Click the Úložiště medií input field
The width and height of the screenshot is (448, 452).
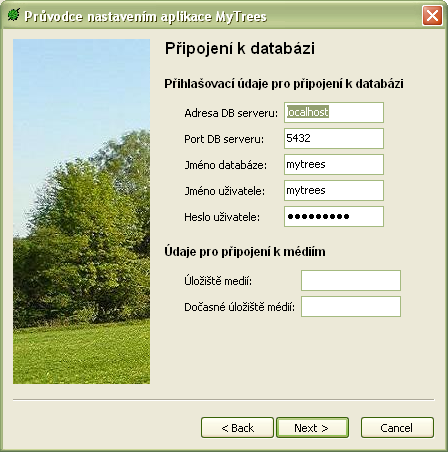pos(351,280)
